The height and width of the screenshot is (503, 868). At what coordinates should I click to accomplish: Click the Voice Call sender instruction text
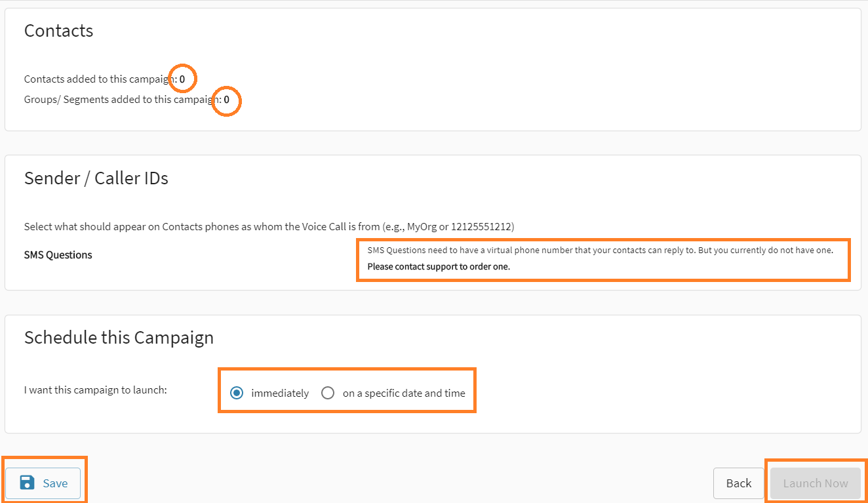coord(269,226)
